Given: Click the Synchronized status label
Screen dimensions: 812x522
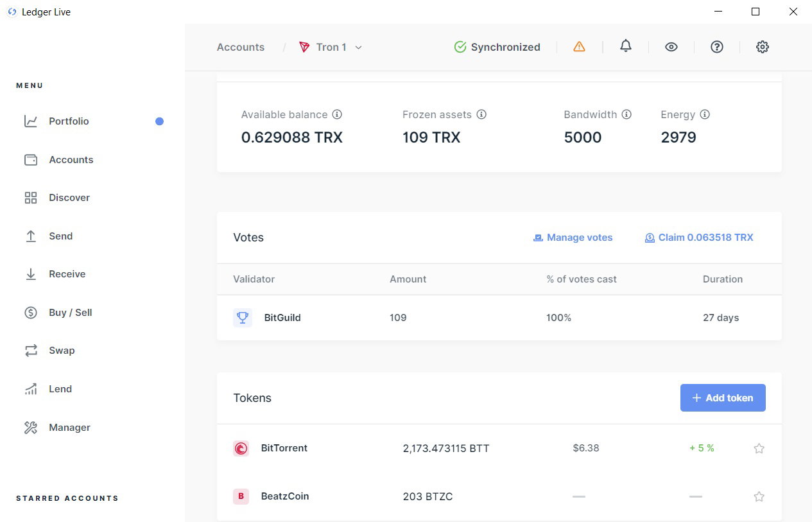Looking at the screenshot, I should [506, 47].
